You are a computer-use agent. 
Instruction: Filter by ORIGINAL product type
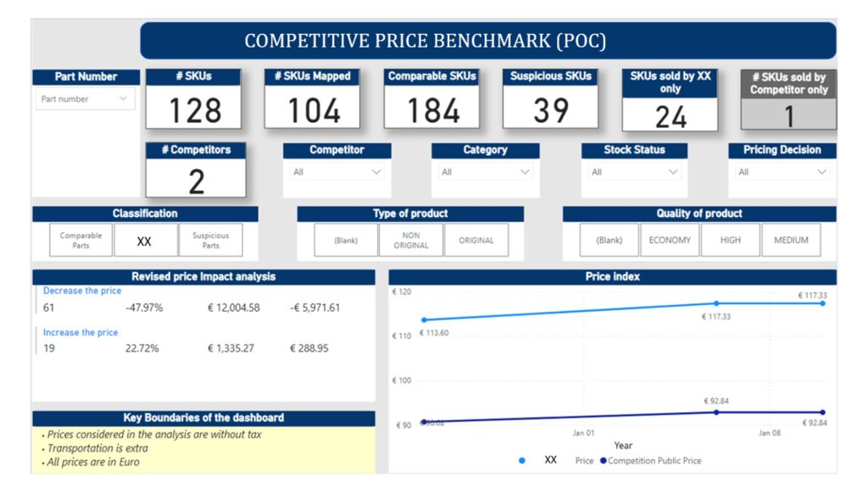476,241
